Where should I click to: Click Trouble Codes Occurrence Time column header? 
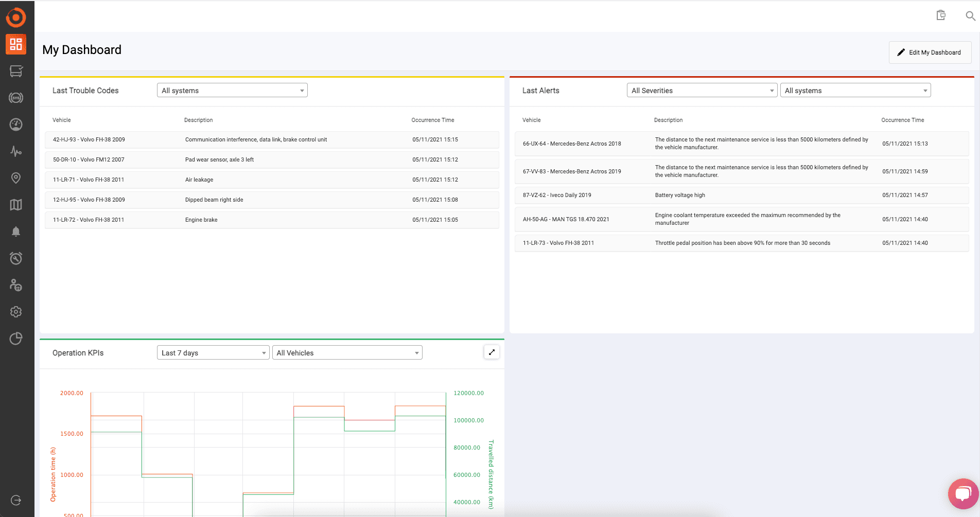[x=433, y=120]
